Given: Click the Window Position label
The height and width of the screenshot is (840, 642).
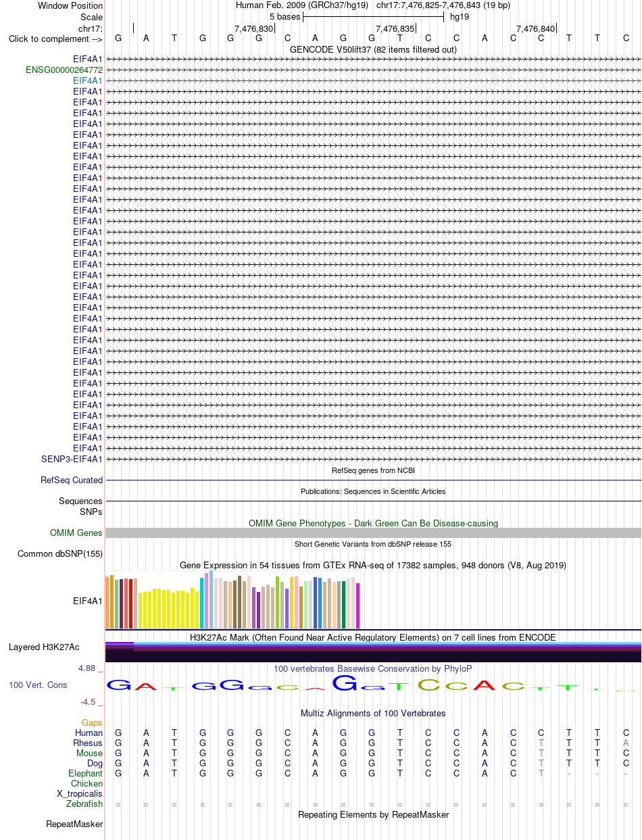Looking at the screenshot, I should [x=70, y=5].
